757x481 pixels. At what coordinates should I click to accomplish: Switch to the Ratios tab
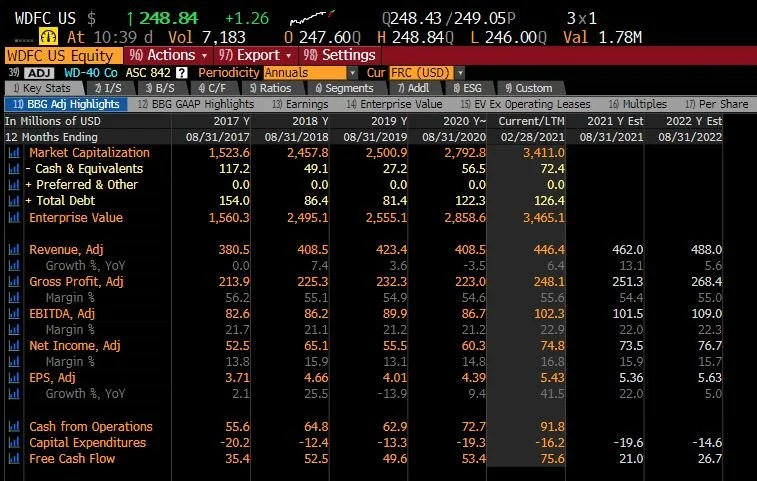click(271, 88)
